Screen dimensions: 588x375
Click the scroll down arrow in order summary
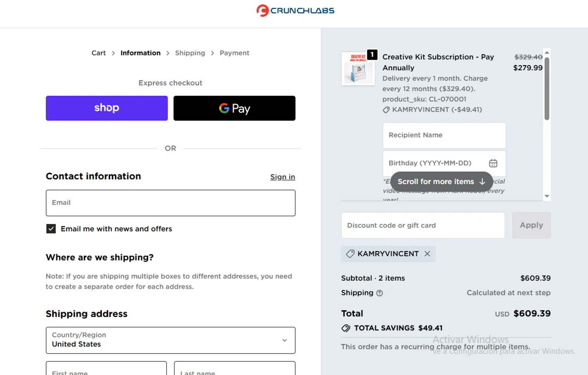pyautogui.click(x=547, y=196)
